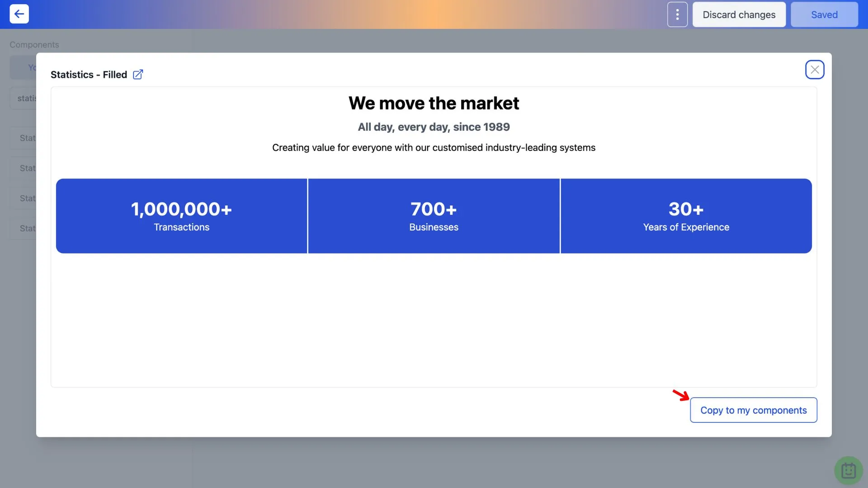Click the back arrow navigation icon
Screen dimensions: 868x488
(x=19, y=14)
